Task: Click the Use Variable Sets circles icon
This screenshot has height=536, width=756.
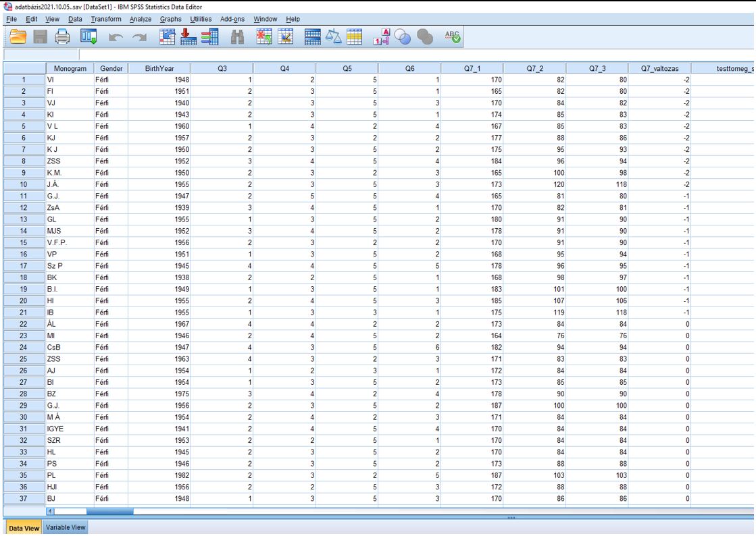Action: tap(403, 38)
